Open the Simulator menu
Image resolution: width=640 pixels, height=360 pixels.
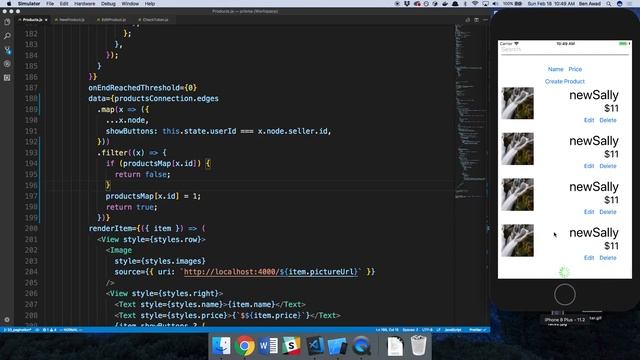click(29, 4)
